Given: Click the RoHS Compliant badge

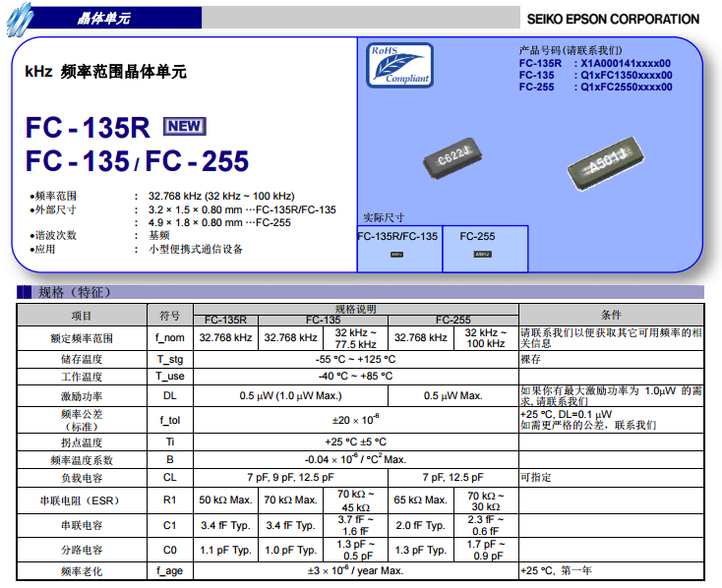Looking at the screenshot, I should [397, 65].
